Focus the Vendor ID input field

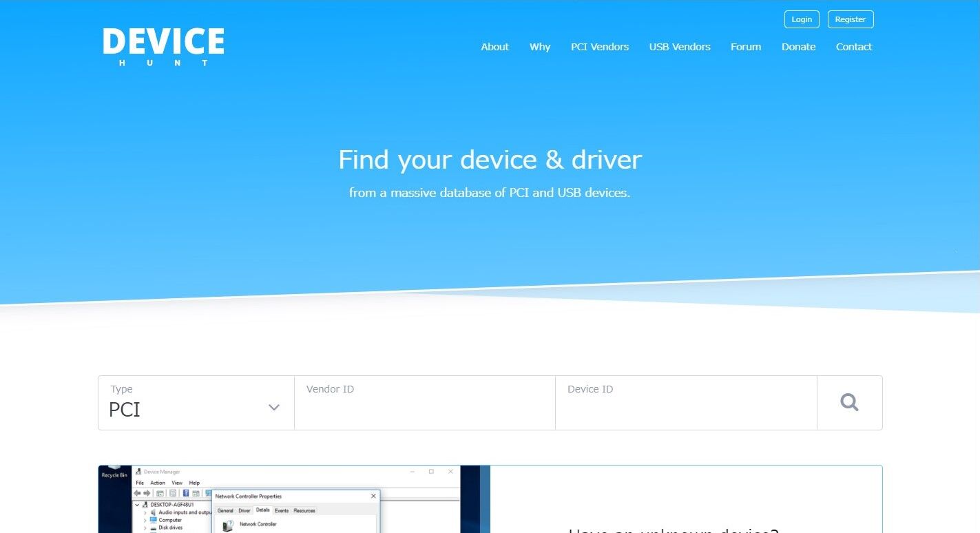point(425,403)
